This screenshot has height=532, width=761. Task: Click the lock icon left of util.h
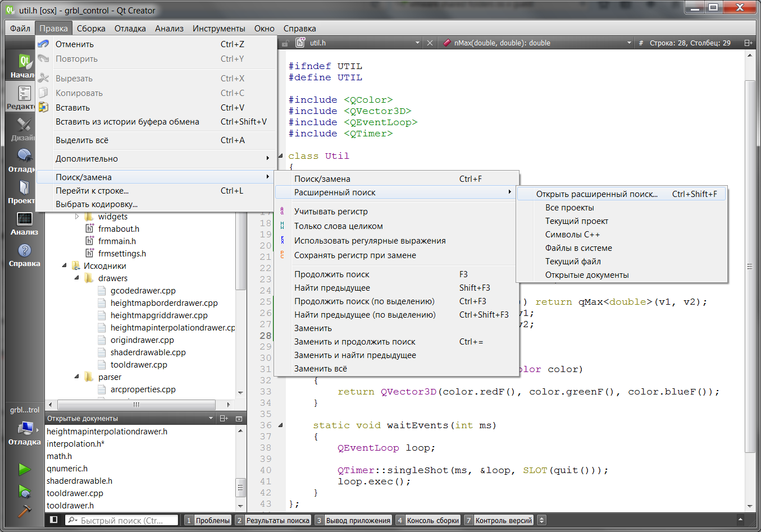coord(285,43)
